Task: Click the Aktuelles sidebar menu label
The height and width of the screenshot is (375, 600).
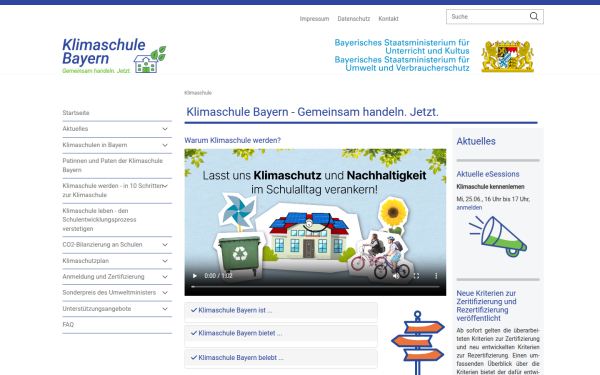Action: click(x=75, y=129)
